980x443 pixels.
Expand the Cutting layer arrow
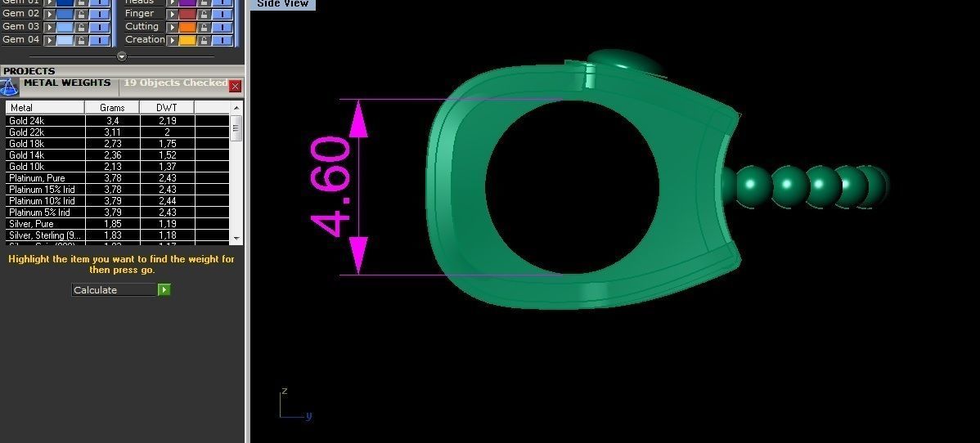173,27
